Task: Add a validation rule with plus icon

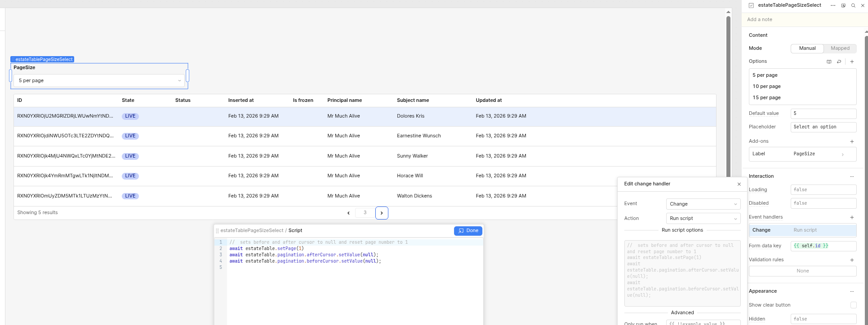Action: 852,260
